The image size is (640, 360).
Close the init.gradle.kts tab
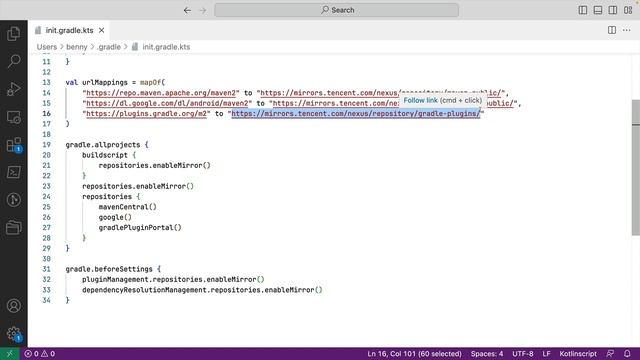(102, 30)
